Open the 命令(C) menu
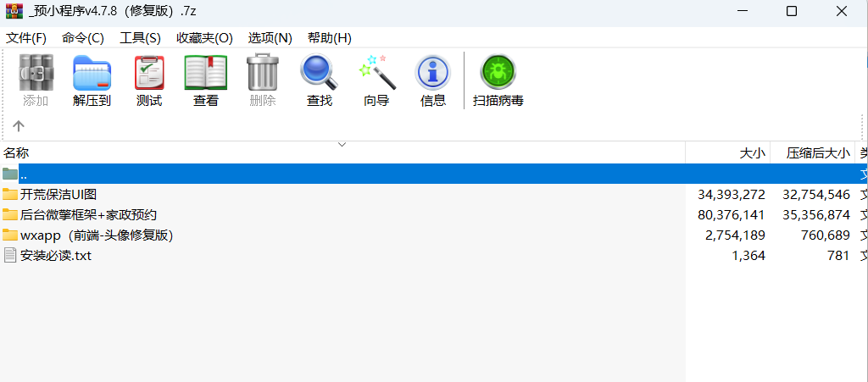 (x=83, y=38)
